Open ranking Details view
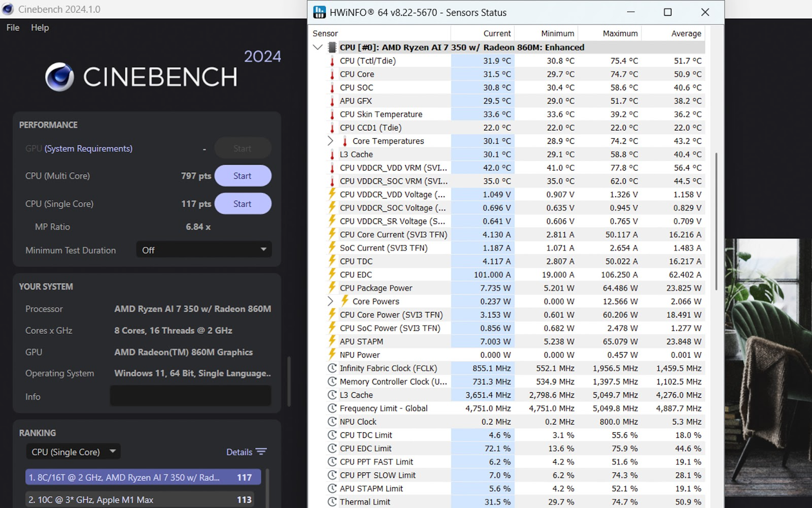Viewport: 812px width, 508px height. (x=246, y=452)
